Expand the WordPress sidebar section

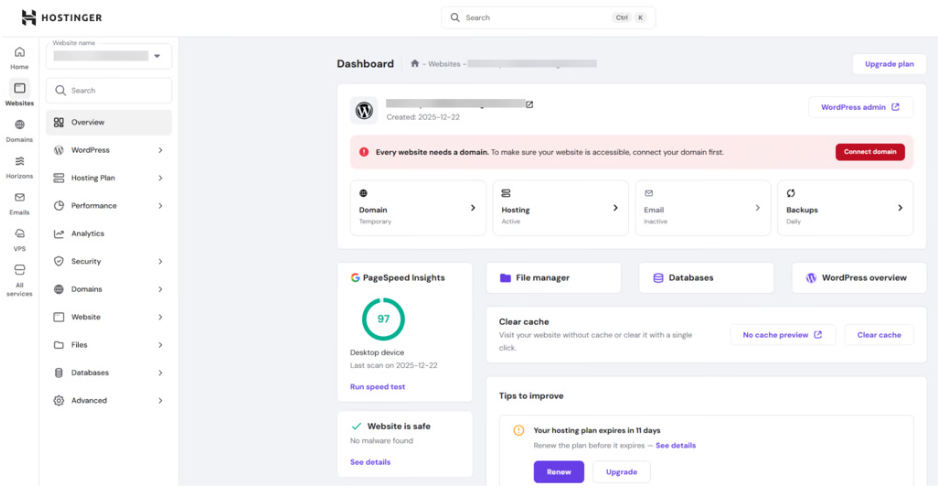click(108, 150)
